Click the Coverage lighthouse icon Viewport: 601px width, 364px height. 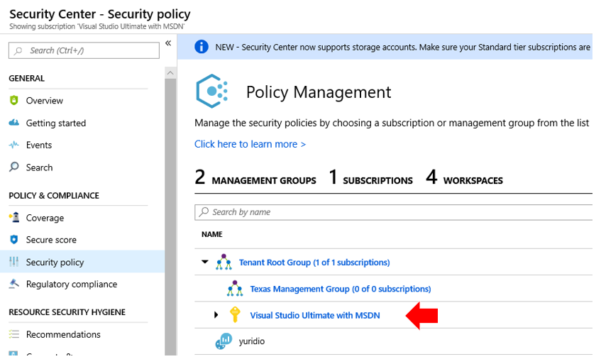(x=13, y=218)
